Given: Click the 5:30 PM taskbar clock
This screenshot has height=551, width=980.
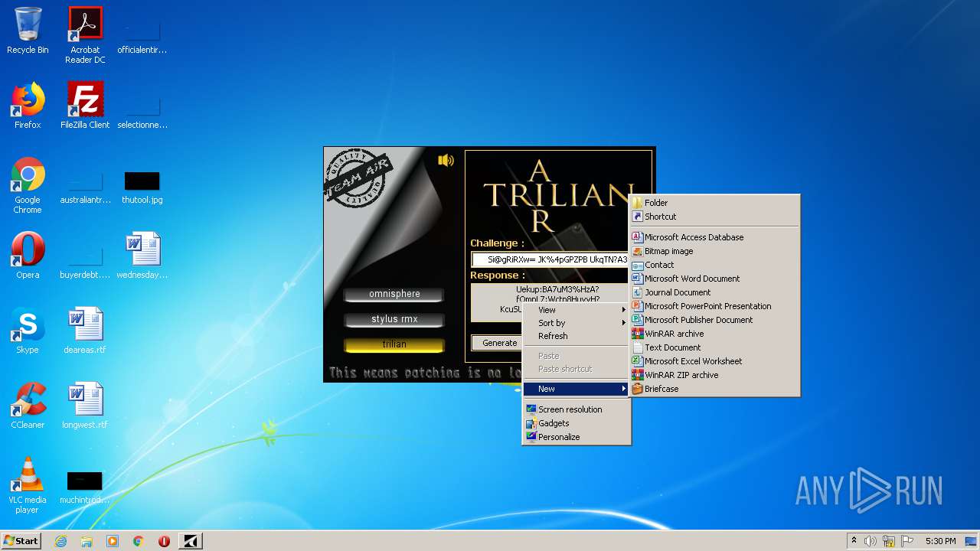Looking at the screenshot, I should (x=940, y=541).
